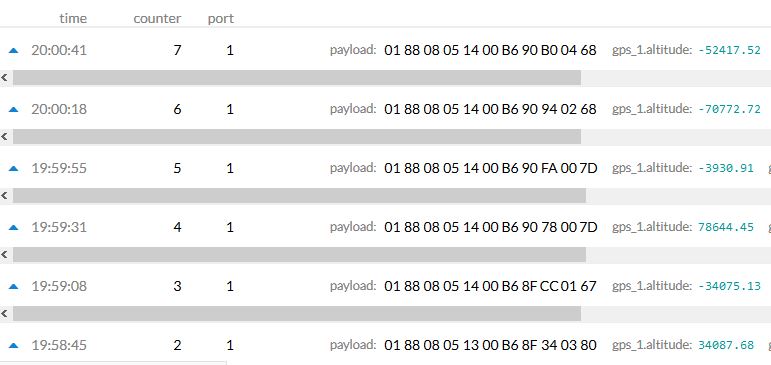Click horizontal scrollbar thumb below counter 7 row
The height and width of the screenshot is (365, 771).
[x=297, y=78]
